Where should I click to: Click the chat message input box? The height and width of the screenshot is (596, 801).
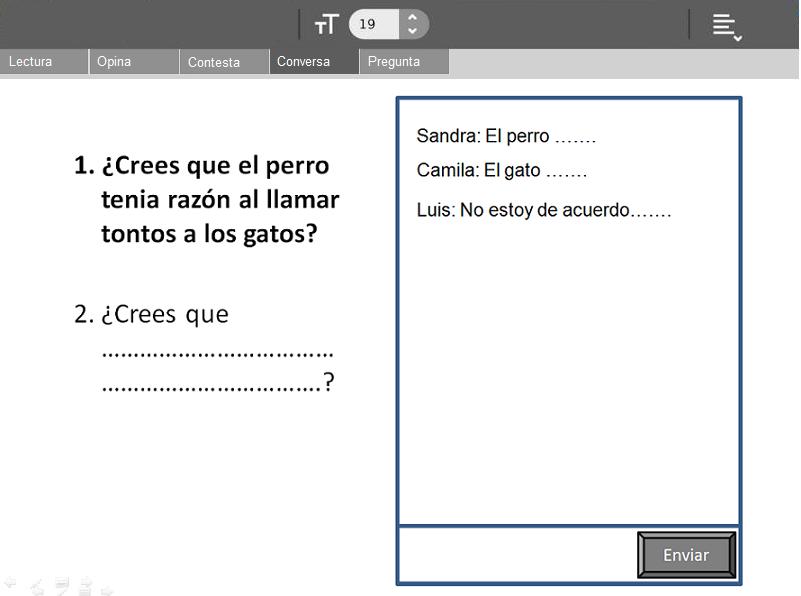click(516, 554)
